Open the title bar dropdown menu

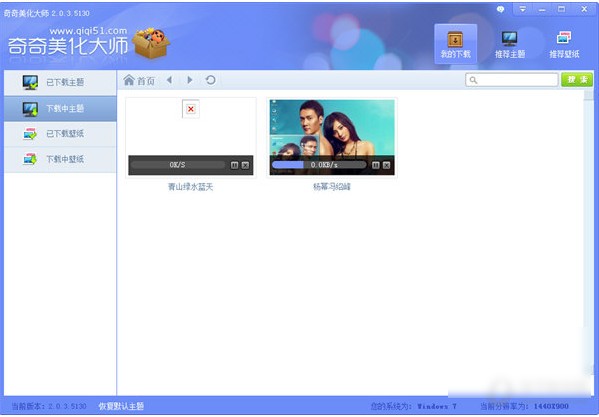pos(523,9)
